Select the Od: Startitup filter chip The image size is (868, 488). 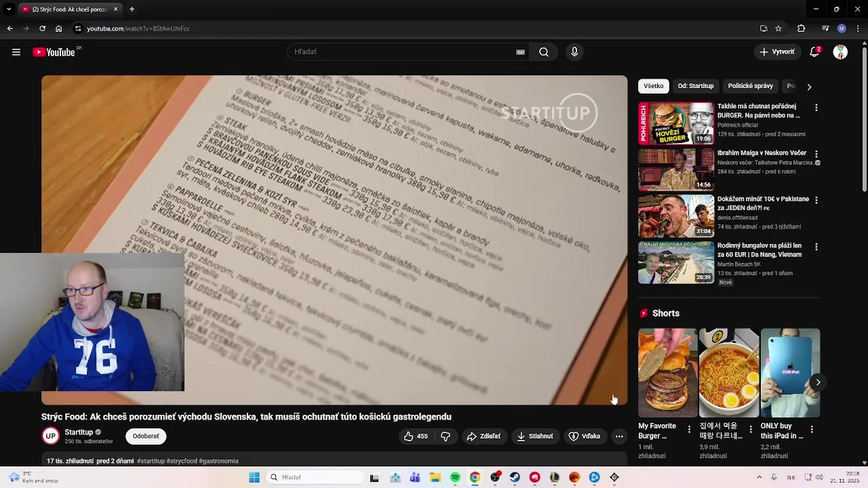click(x=696, y=86)
